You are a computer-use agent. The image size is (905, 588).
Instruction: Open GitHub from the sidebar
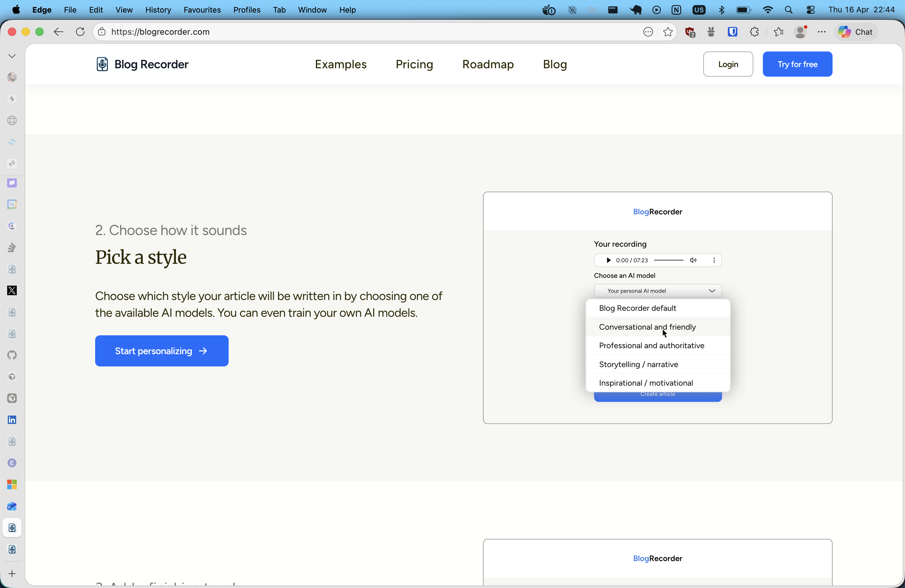coord(12,355)
